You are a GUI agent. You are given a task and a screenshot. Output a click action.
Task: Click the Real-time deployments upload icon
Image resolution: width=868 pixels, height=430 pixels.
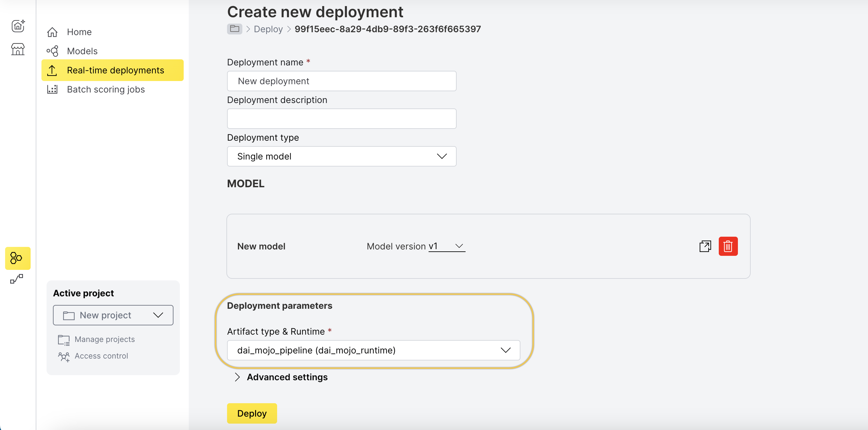coord(52,70)
